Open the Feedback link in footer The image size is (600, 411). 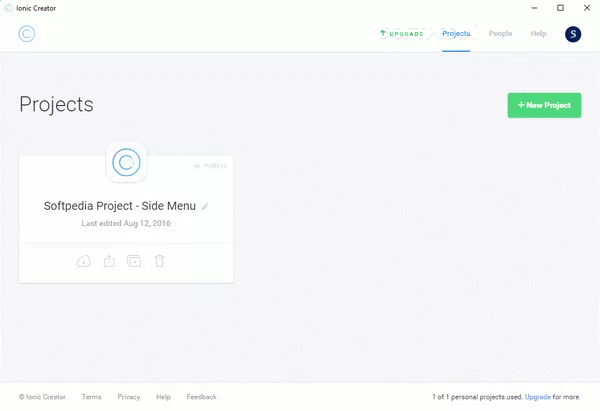coord(201,397)
